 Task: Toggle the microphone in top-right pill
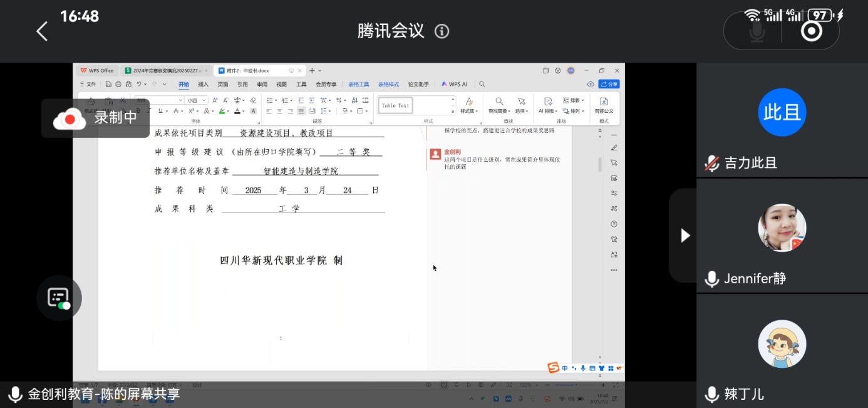pos(757,31)
